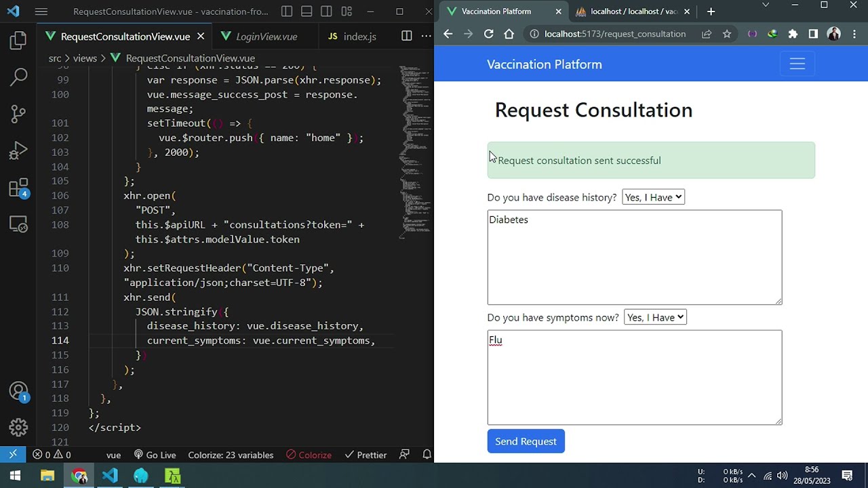Open File Explorer from the taskbar
868x488 pixels.
[47, 476]
